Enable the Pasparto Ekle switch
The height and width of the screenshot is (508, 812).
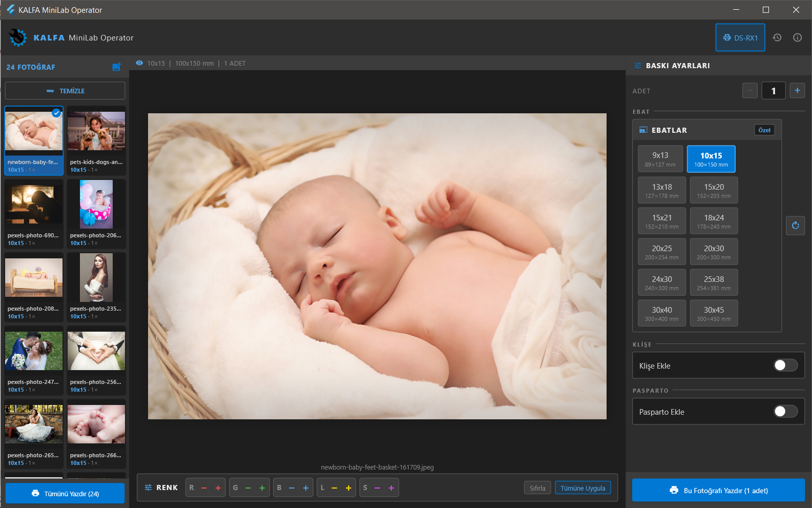[x=785, y=411]
